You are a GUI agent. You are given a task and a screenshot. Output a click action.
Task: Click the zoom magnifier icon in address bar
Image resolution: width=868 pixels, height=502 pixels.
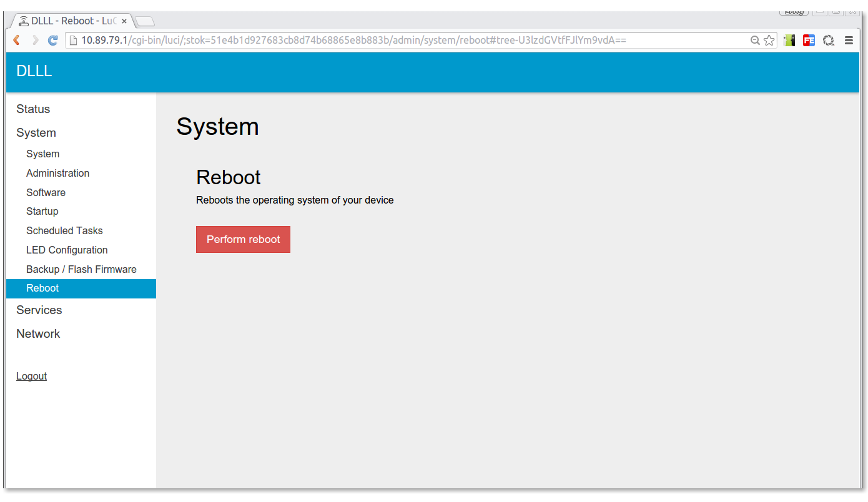point(755,41)
